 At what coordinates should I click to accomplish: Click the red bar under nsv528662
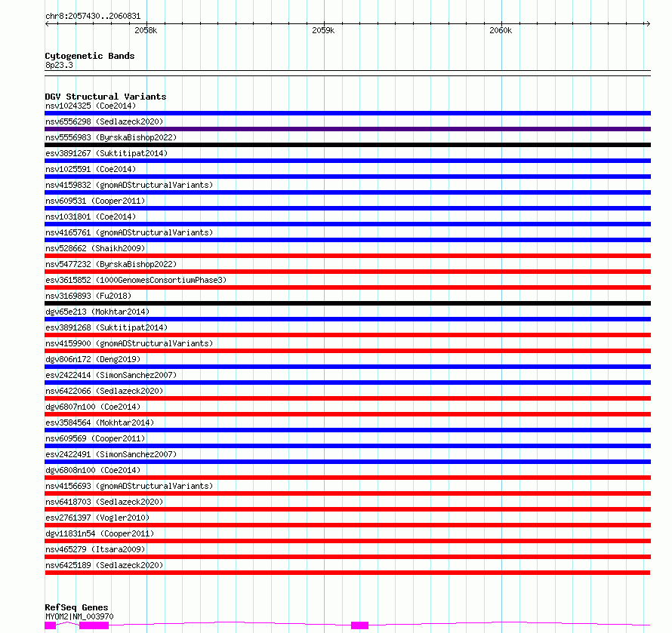[x=347, y=256]
